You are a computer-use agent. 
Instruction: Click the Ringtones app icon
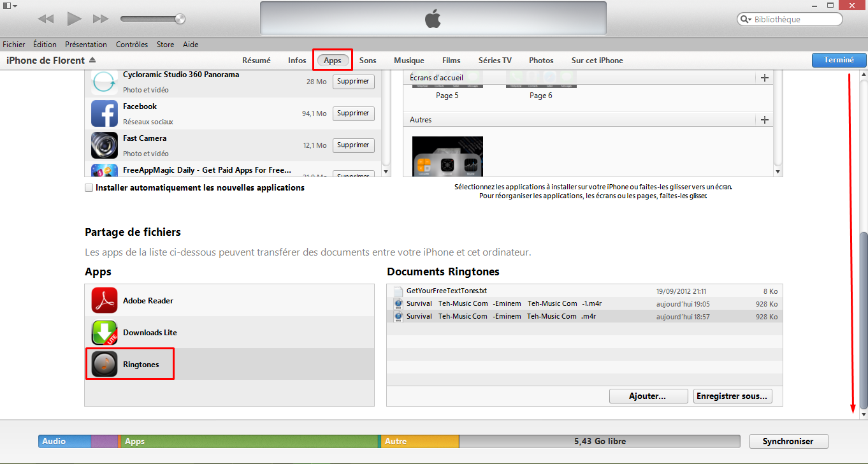click(x=104, y=364)
